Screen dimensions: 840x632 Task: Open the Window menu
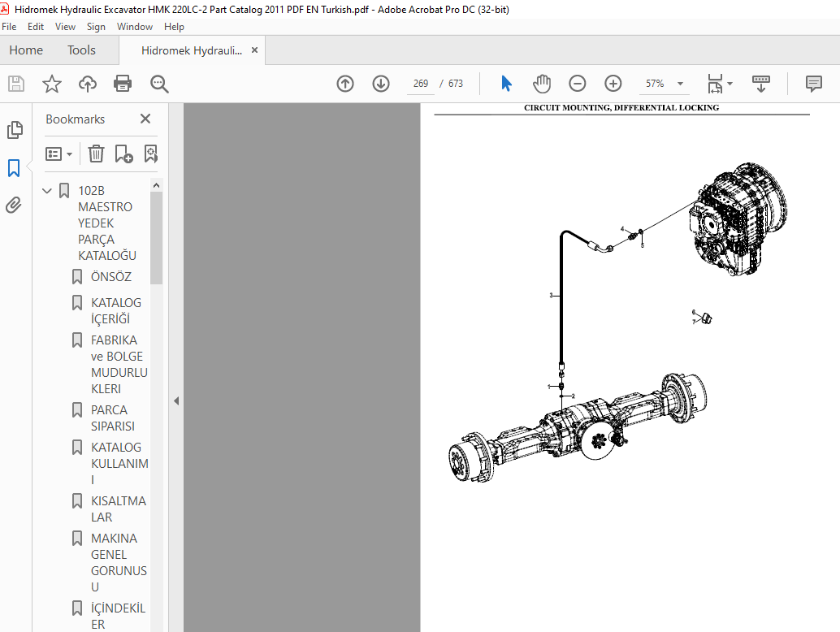tap(135, 27)
